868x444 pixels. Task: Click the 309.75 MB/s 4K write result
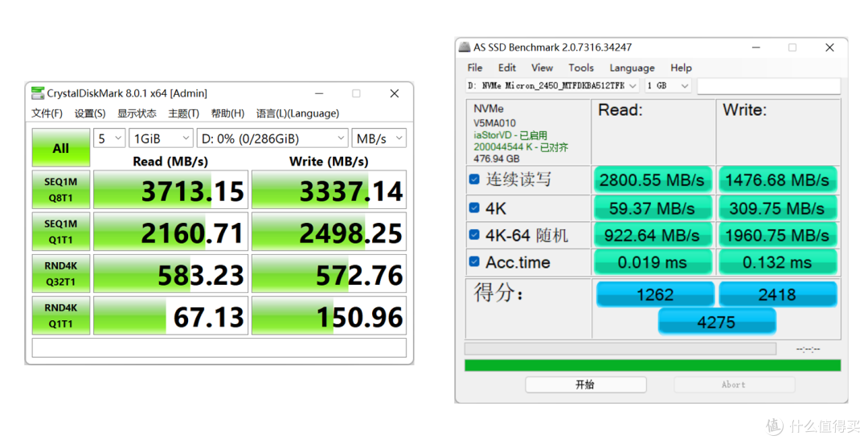click(778, 208)
